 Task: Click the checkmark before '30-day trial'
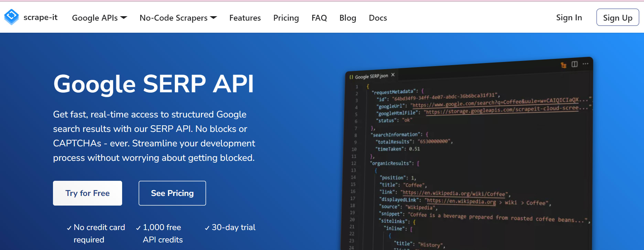(x=207, y=228)
